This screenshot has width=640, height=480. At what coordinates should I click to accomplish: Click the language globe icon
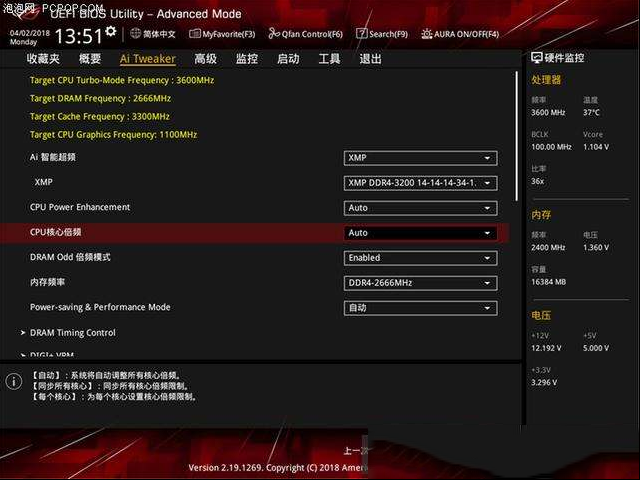[x=136, y=33]
